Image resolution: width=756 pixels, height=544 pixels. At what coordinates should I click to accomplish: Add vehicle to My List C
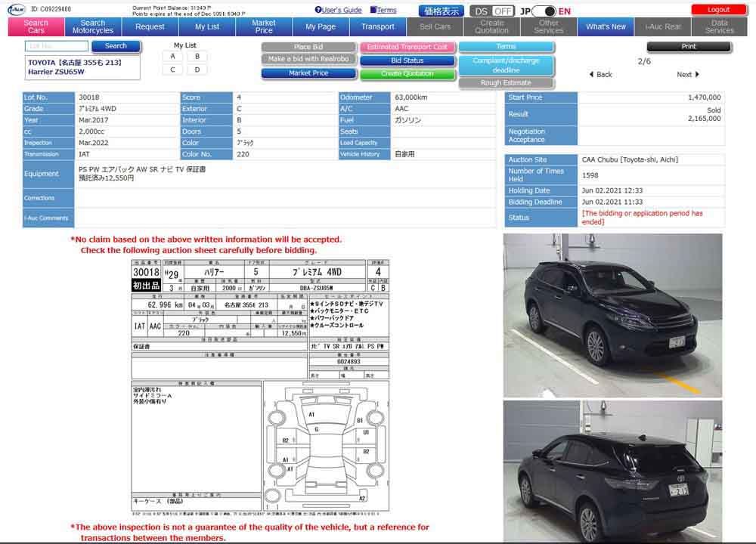[x=172, y=70]
